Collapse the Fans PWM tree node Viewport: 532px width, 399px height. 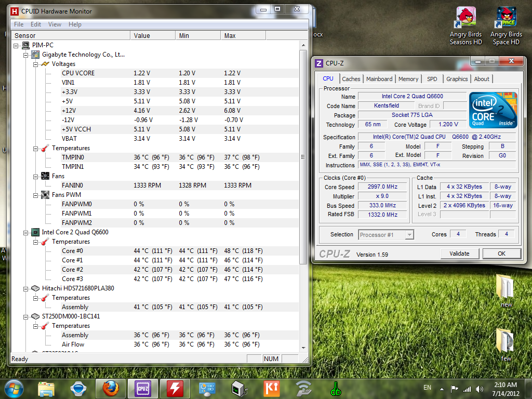tap(36, 195)
